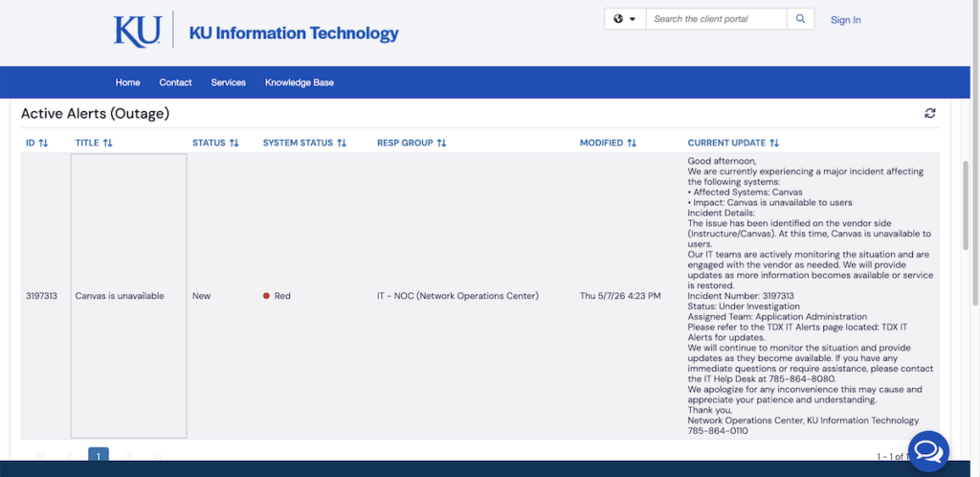Focus the client portal search field
This screenshot has height=477, width=980.
(716, 19)
